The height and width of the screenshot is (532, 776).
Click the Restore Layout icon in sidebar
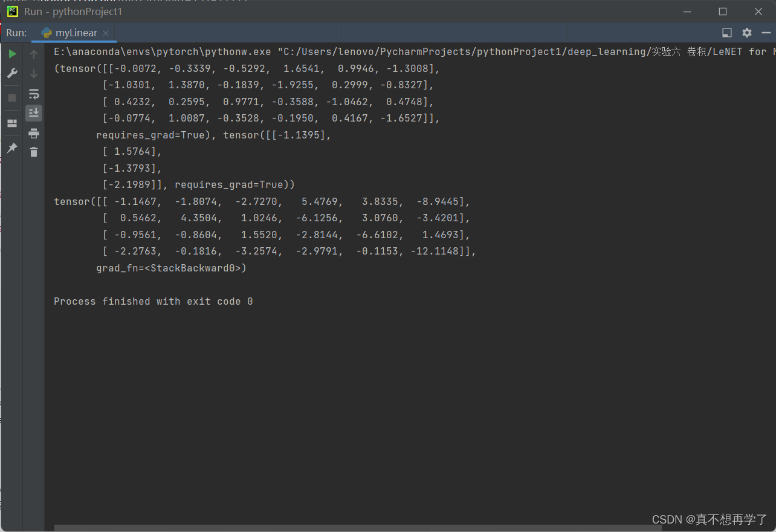coord(12,123)
